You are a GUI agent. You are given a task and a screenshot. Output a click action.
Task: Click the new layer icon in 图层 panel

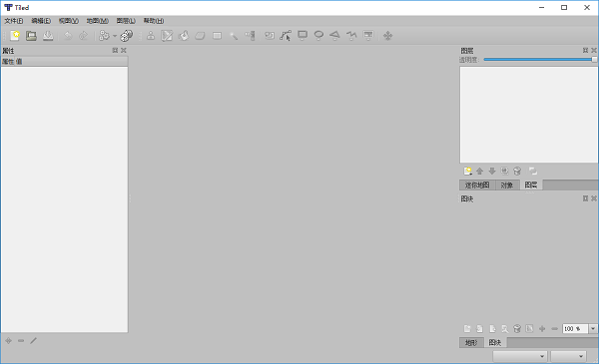[467, 171]
